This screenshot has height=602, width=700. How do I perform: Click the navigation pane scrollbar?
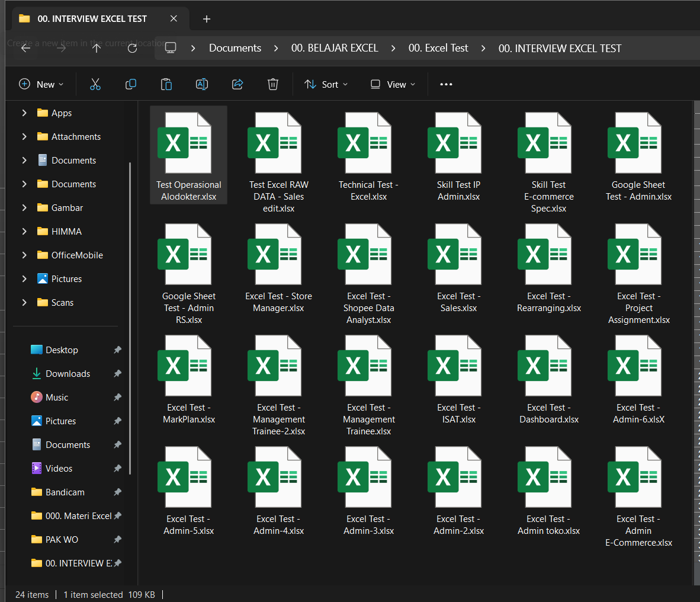pyautogui.click(x=130, y=318)
